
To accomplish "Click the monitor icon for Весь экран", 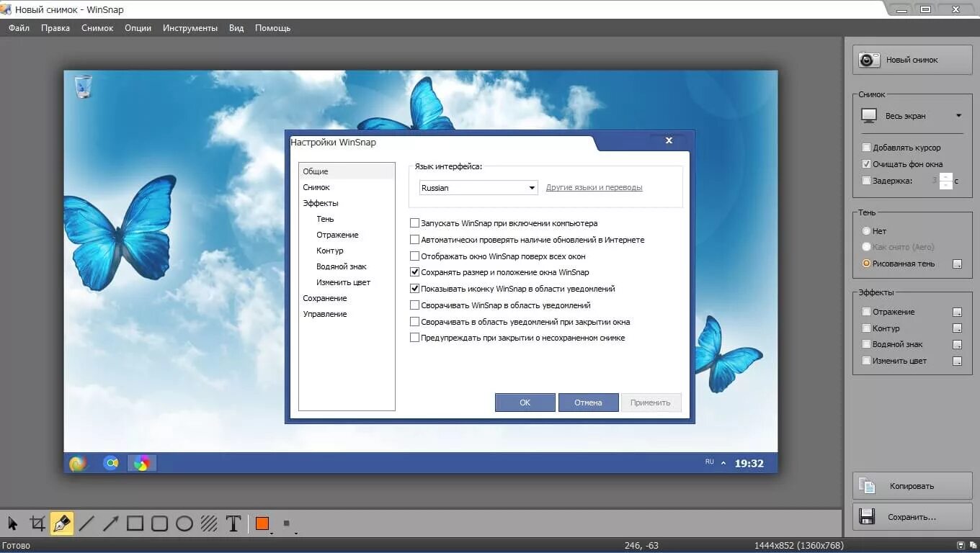I will [x=870, y=116].
